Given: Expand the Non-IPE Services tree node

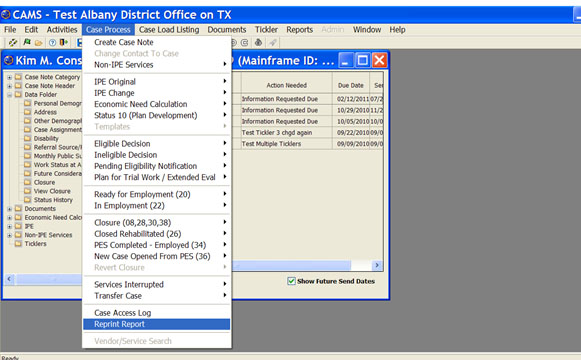Looking at the screenshot, I should (10, 235).
